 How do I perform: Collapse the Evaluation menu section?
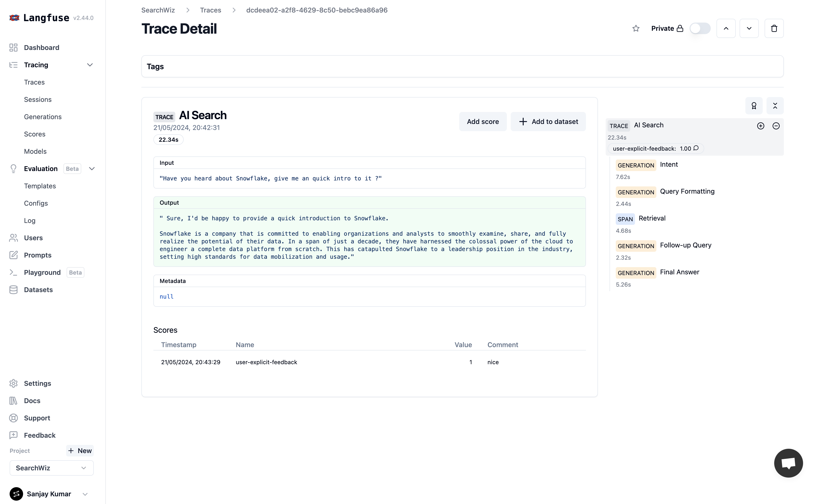tap(92, 169)
